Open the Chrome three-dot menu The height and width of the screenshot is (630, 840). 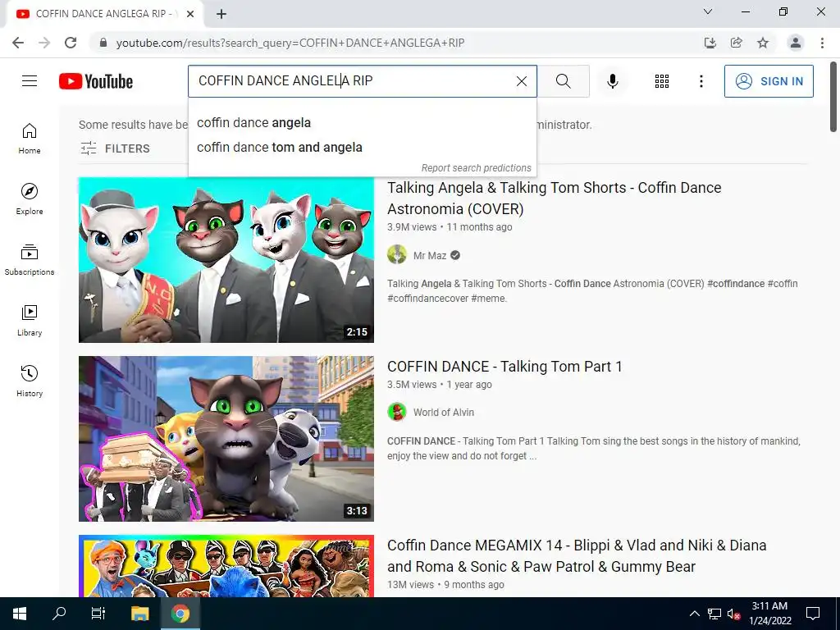click(x=822, y=43)
